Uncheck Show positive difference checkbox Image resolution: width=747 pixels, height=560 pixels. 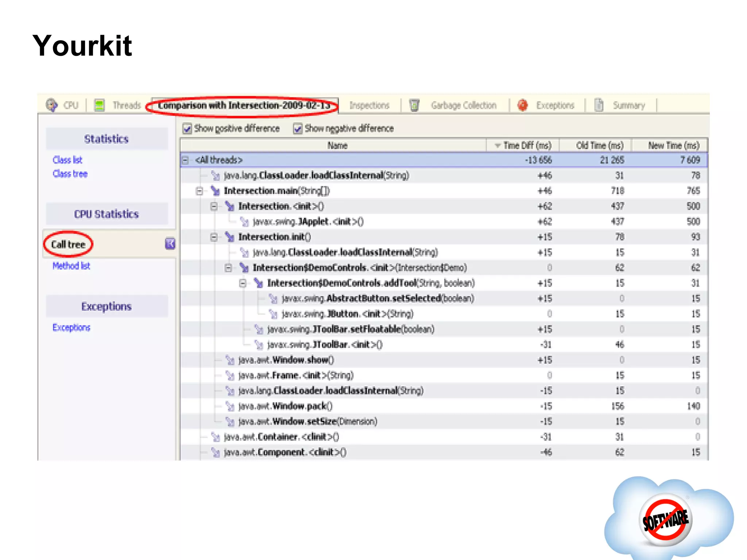(187, 128)
